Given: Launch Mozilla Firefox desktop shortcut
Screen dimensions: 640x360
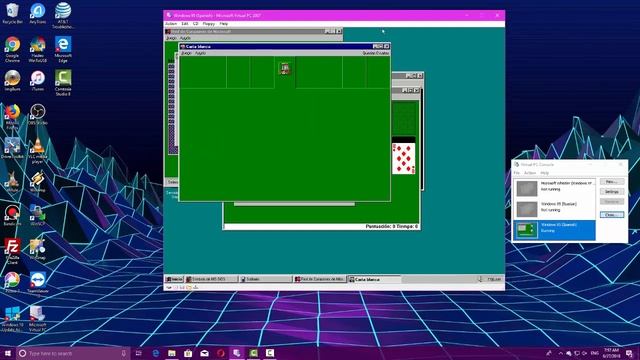Looking at the screenshot, I should tap(12, 117).
